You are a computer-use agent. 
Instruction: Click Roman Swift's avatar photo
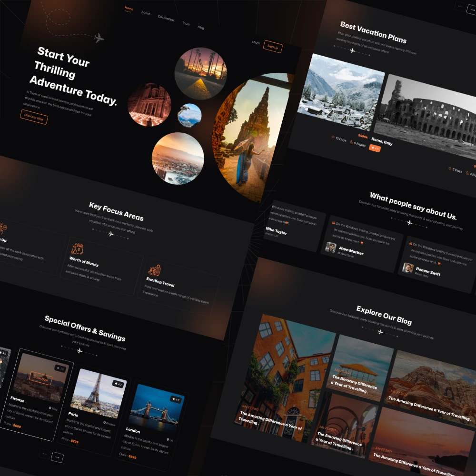[x=408, y=268]
